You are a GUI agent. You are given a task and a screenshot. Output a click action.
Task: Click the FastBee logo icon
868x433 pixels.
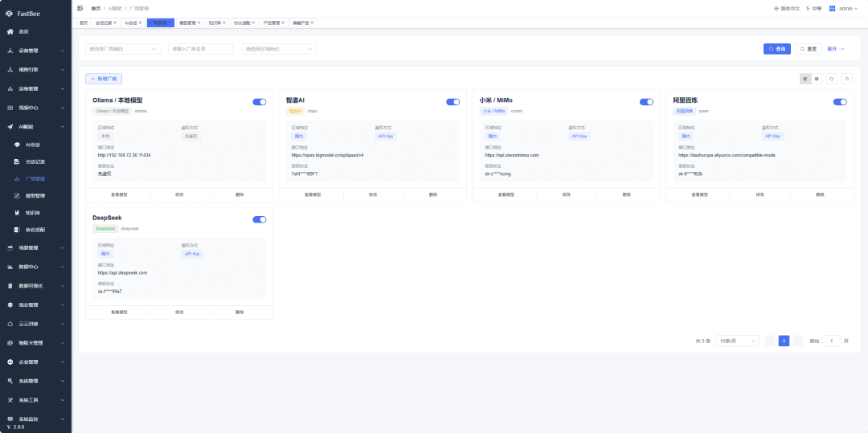pyautogui.click(x=9, y=14)
